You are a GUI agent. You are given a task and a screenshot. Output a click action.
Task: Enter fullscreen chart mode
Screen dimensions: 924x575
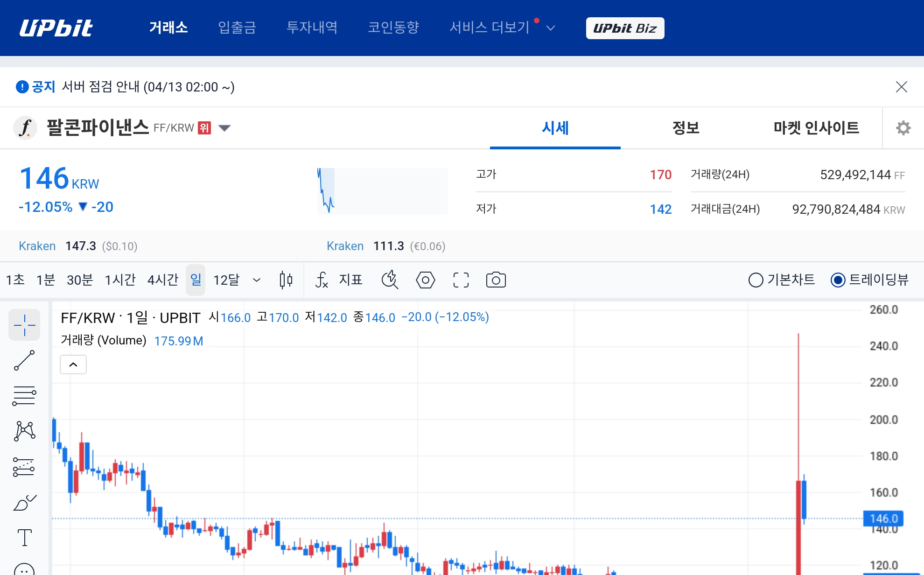[461, 280]
